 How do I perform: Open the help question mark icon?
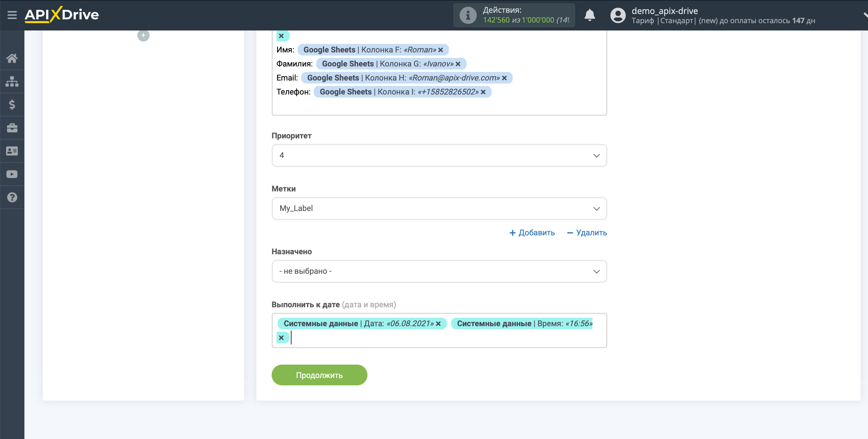click(12, 197)
